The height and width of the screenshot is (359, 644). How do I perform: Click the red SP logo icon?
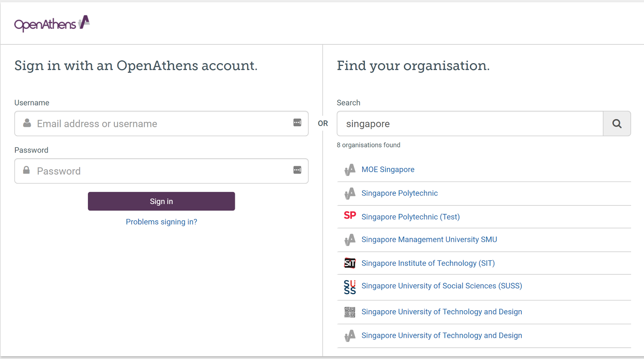[x=350, y=216]
